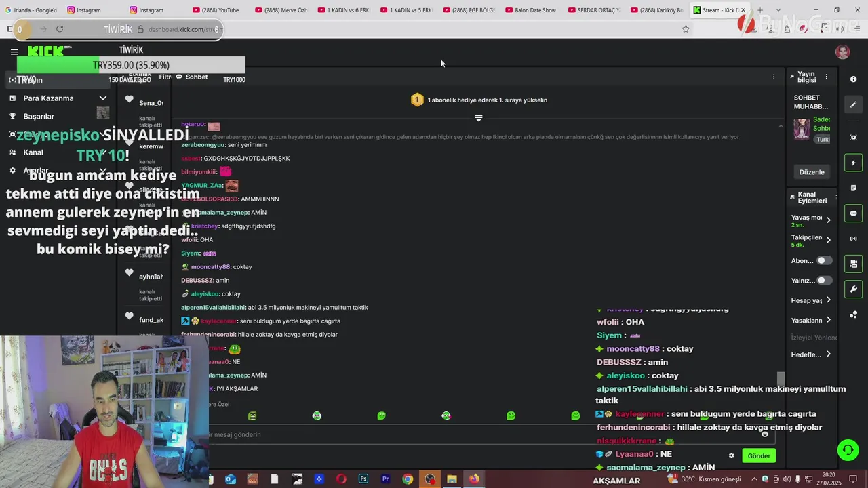Screen dimensions: 868x488
Task: Collapse the pinned message with the chevron
Action: (781, 126)
